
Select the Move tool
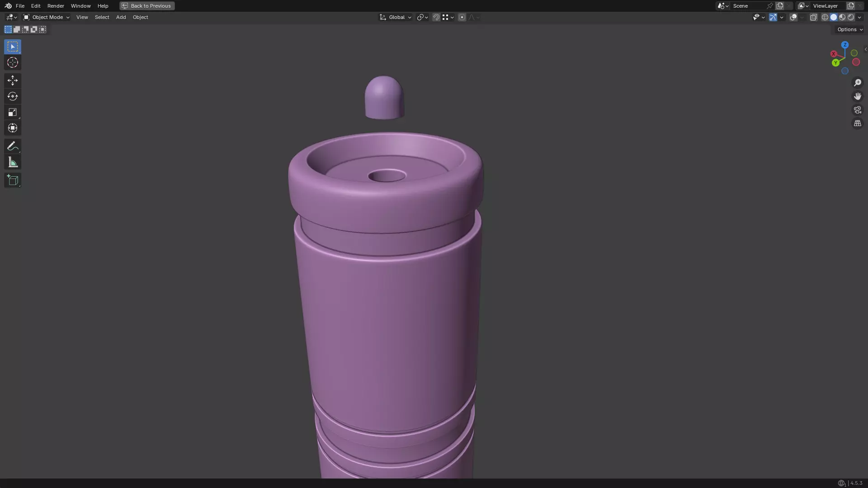click(13, 80)
